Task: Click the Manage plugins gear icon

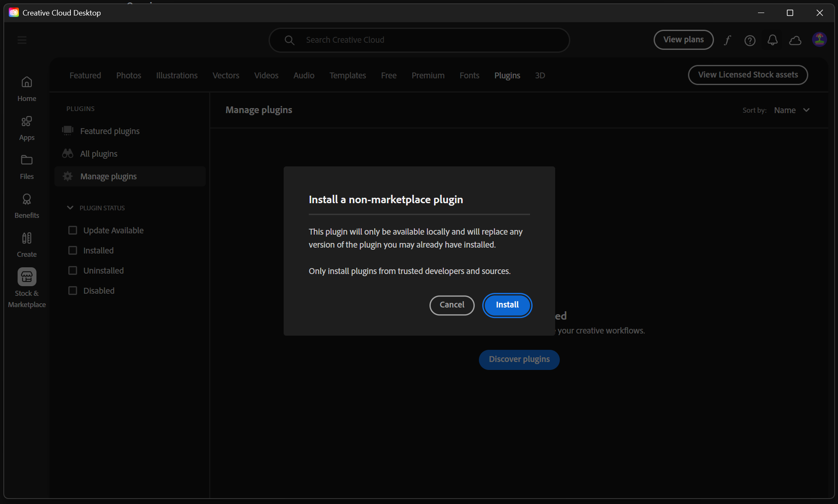Action: tap(67, 176)
